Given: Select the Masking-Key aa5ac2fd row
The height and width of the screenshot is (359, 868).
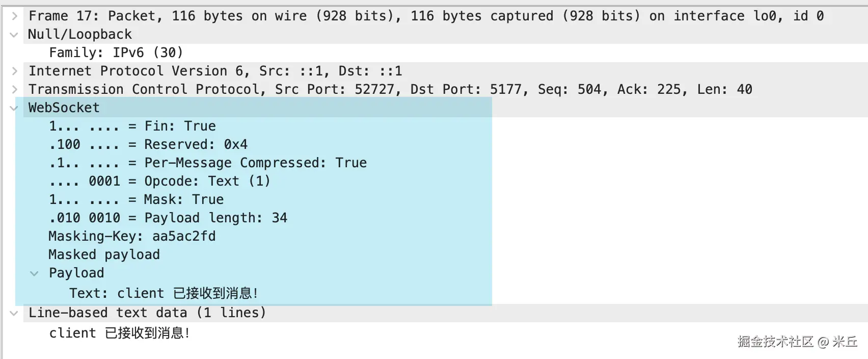Looking at the screenshot, I should [x=132, y=236].
